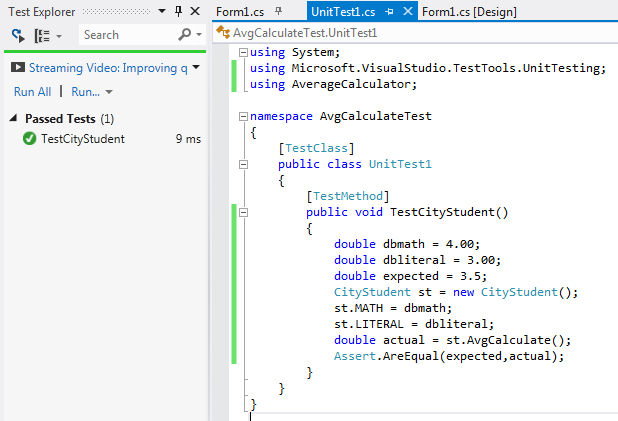The width and height of the screenshot is (618, 421).
Task: Click the green passed checkmark beside TestCityStudent
Action: pos(29,139)
